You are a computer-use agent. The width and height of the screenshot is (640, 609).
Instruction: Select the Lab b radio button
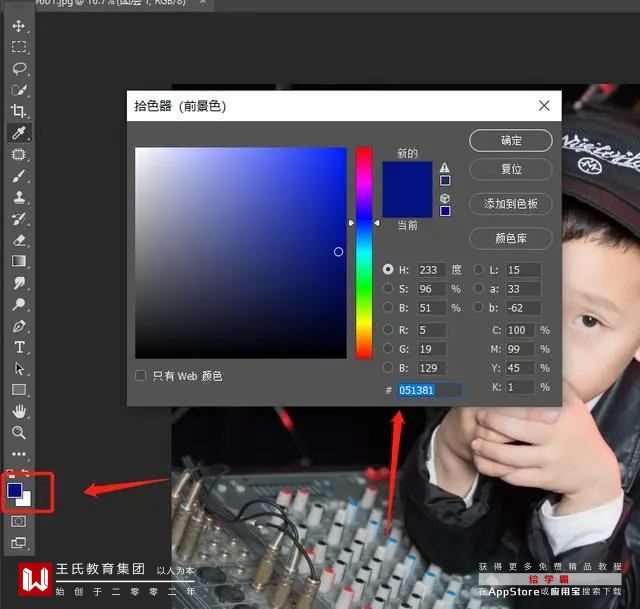[478, 307]
